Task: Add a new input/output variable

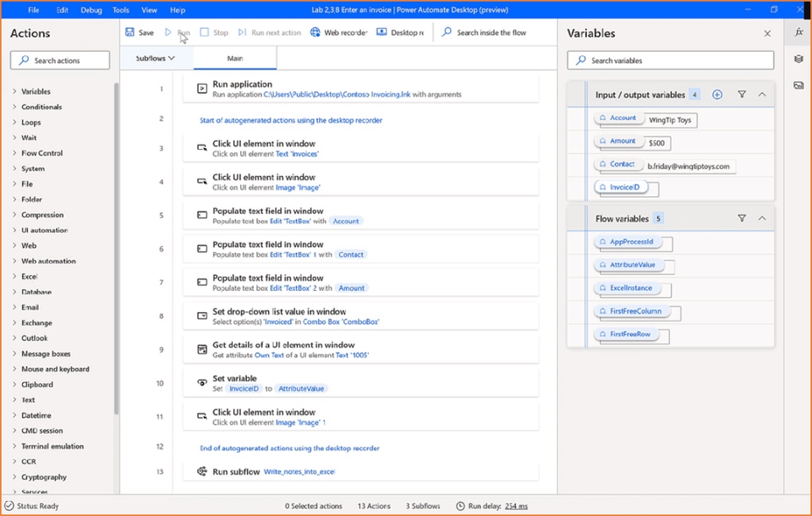Action: coord(716,95)
